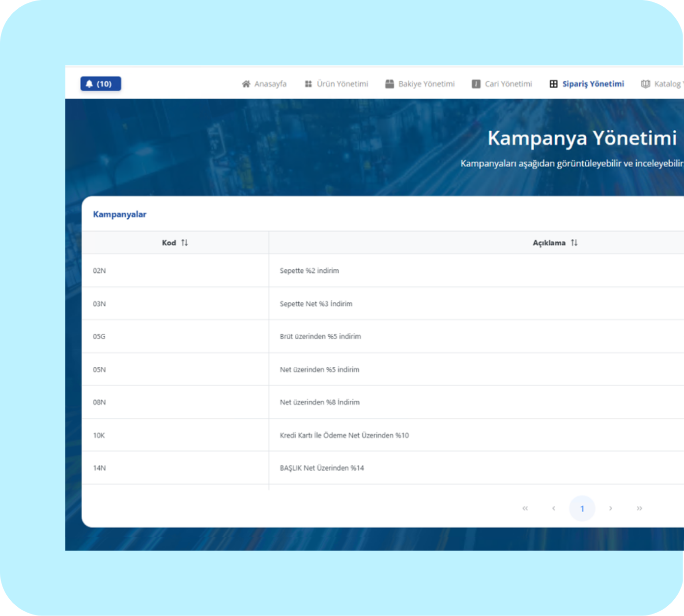Select campaign code 14N

[x=99, y=468]
